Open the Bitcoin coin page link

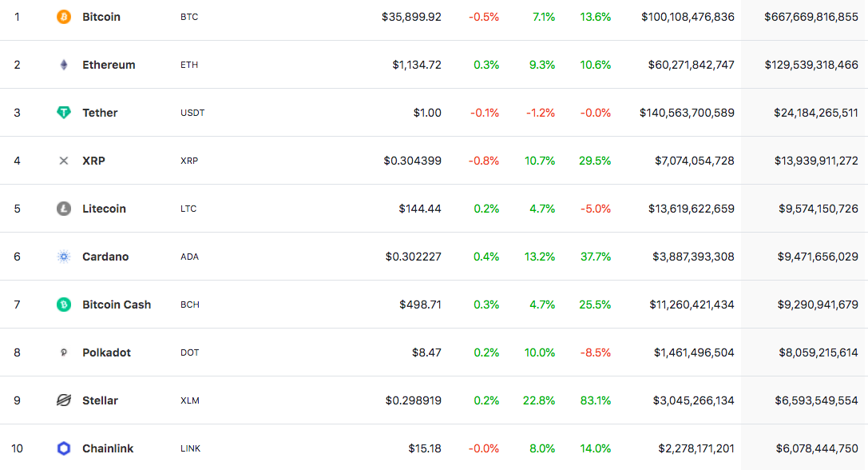[101, 17]
